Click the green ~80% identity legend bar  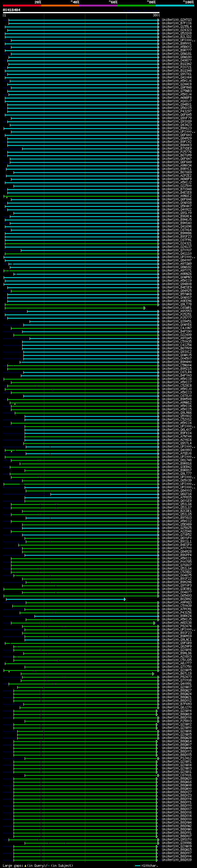(x=137, y=6)
